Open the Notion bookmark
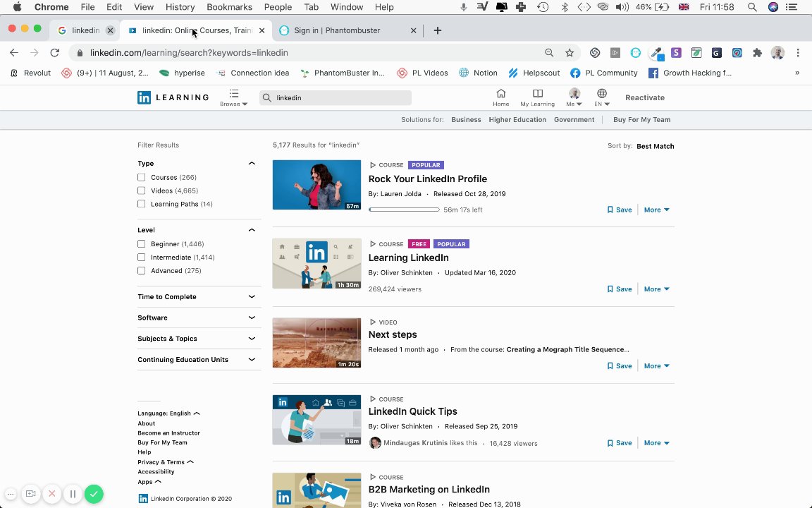This screenshot has height=508, width=812. pos(478,73)
